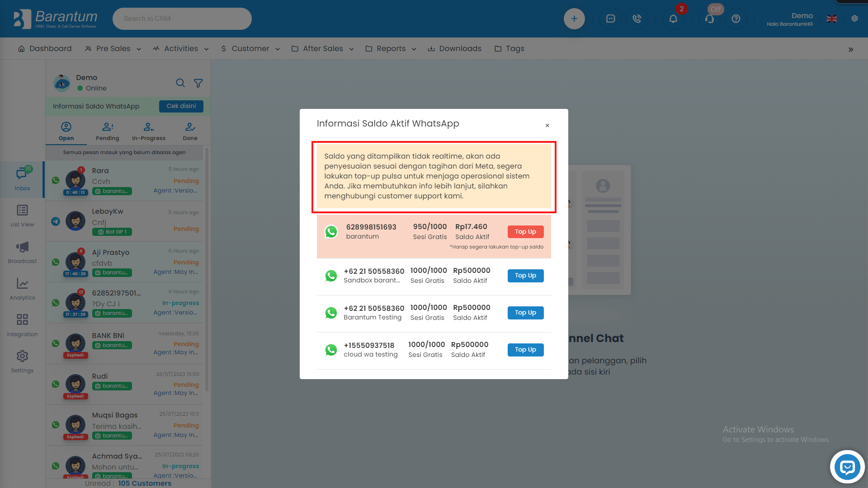The width and height of the screenshot is (868, 488).
Task: Click the search icon in chat panel
Action: coord(180,83)
